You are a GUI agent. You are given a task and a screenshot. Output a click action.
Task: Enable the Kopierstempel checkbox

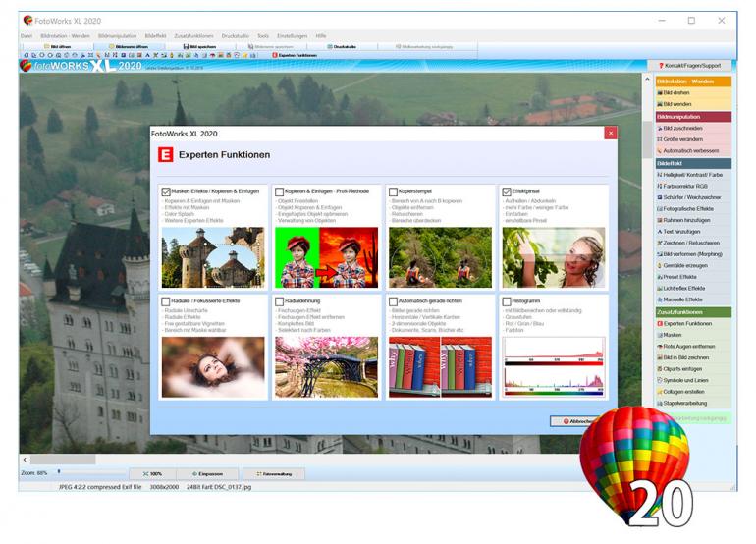pyautogui.click(x=393, y=191)
